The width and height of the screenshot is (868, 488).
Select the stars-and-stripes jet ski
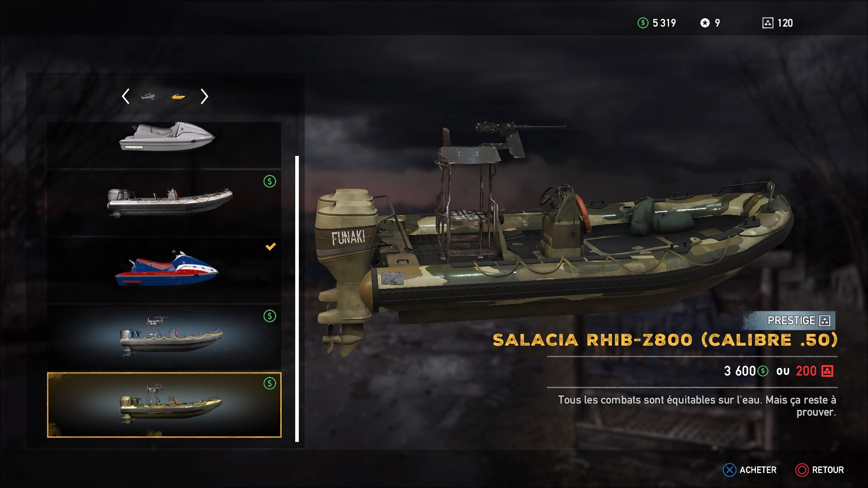coord(164,270)
